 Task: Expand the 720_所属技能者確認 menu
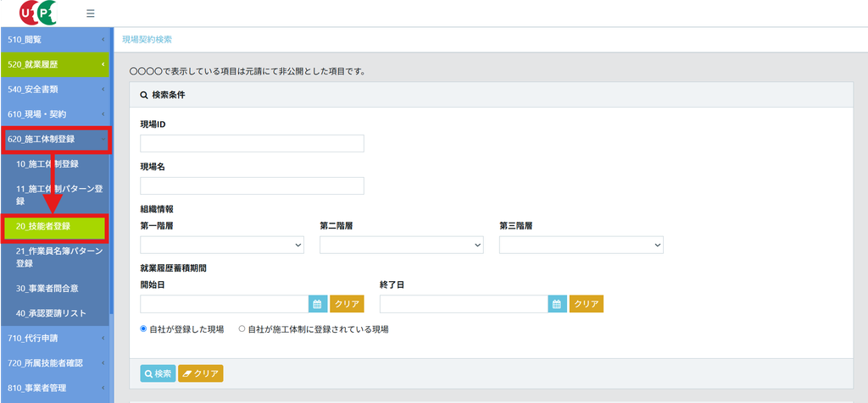(55, 363)
